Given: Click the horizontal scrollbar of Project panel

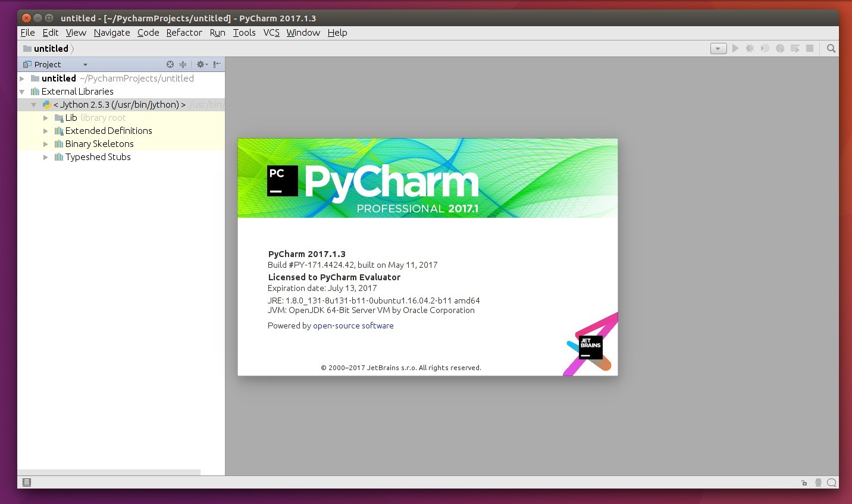Looking at the screenshot, I should tap(109, 472).
